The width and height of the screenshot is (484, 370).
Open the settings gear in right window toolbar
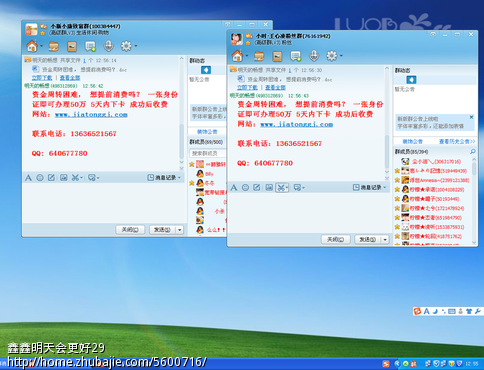[332, 56]
